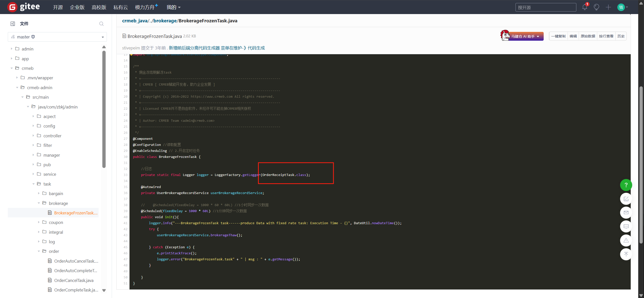Open the 企业版 menu item

(77, 7)
